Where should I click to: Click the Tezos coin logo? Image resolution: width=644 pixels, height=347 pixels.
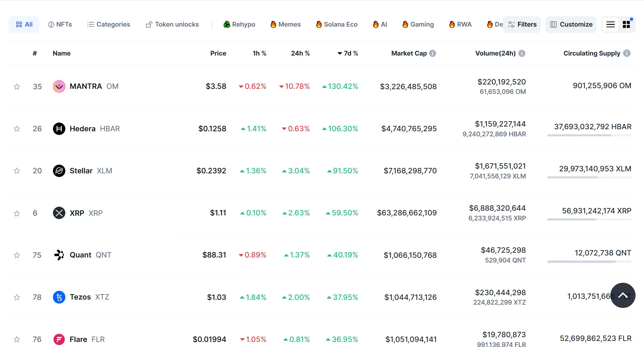click(59, 297)
